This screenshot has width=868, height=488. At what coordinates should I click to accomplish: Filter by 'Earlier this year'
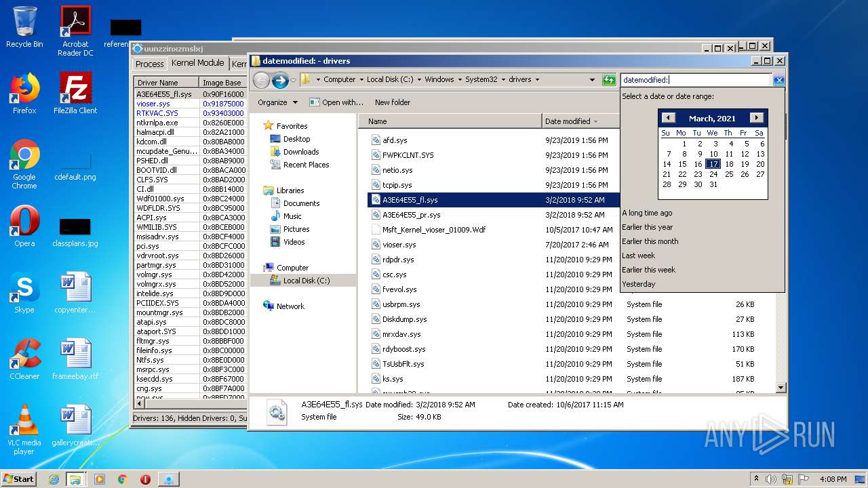(647, 227)
